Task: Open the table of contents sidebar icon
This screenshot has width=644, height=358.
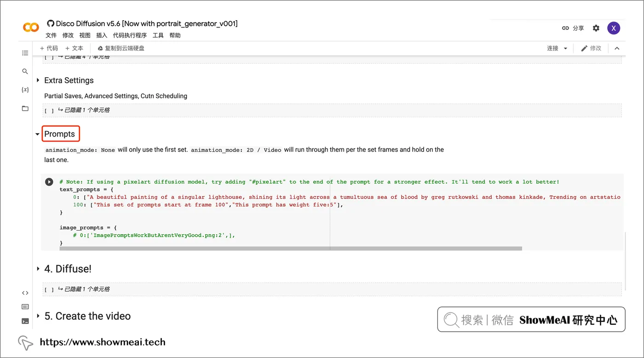Action: 25,53
